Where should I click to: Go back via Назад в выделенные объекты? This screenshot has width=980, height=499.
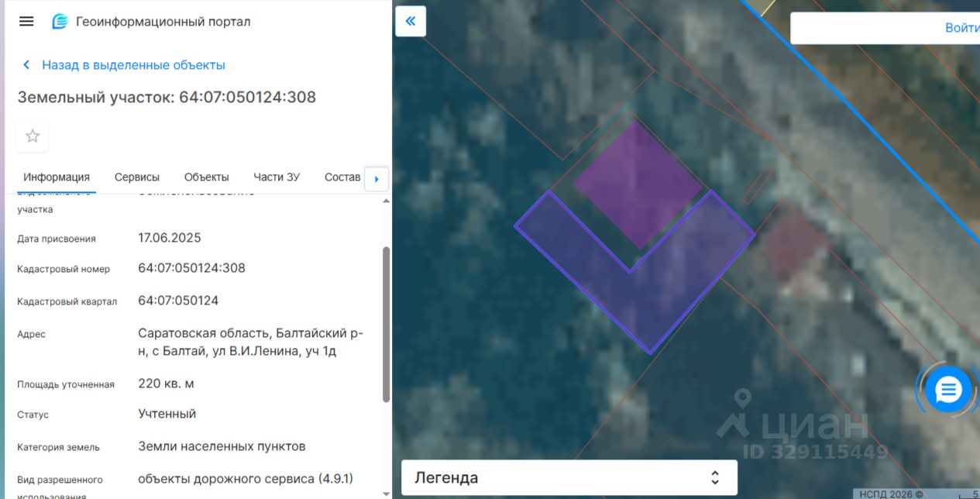click(133, 65)
